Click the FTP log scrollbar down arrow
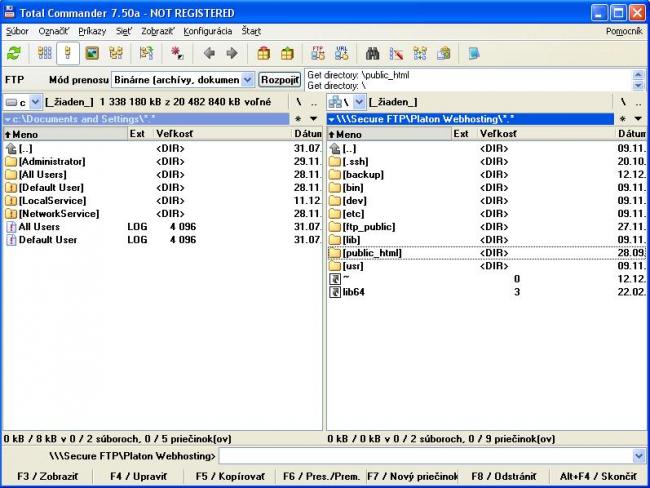The height and width of the screenshot is (488, 650). (638, 85)
